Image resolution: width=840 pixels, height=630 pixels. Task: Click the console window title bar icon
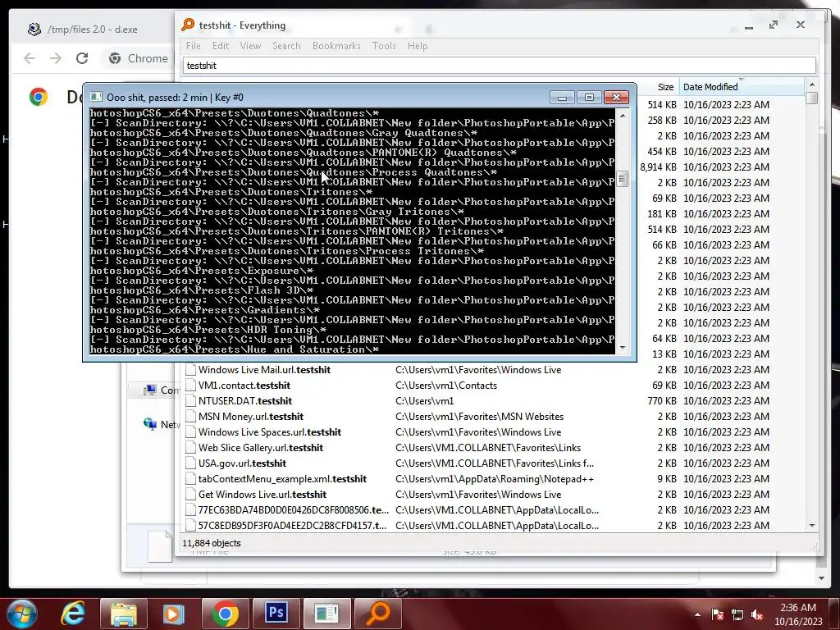[96, 97]
